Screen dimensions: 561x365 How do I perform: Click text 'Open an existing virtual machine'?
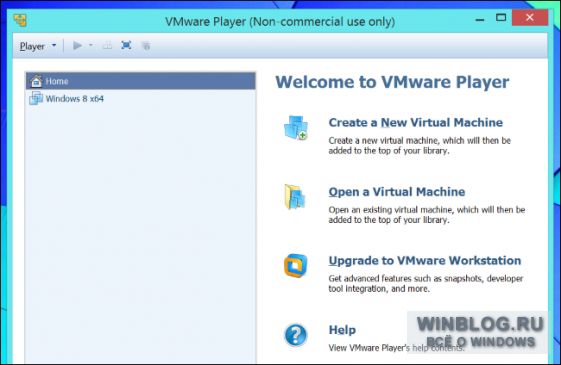click(x=391, y=210)
